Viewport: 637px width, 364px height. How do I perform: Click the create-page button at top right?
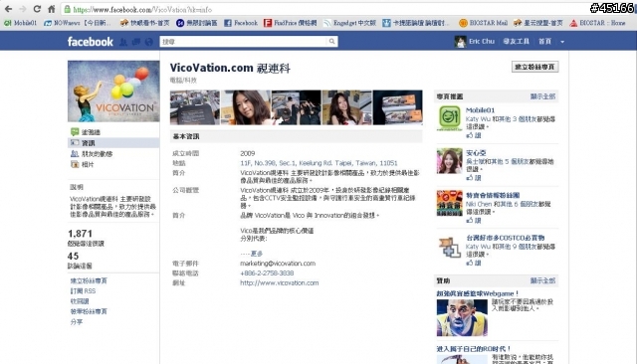[x=535, y=67]
